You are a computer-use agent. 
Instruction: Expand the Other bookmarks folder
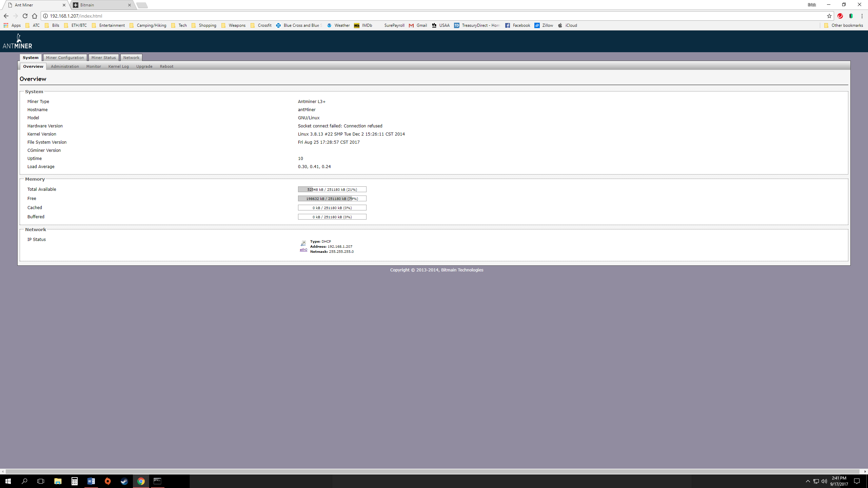pyautogui.click(x=843, y=25)
